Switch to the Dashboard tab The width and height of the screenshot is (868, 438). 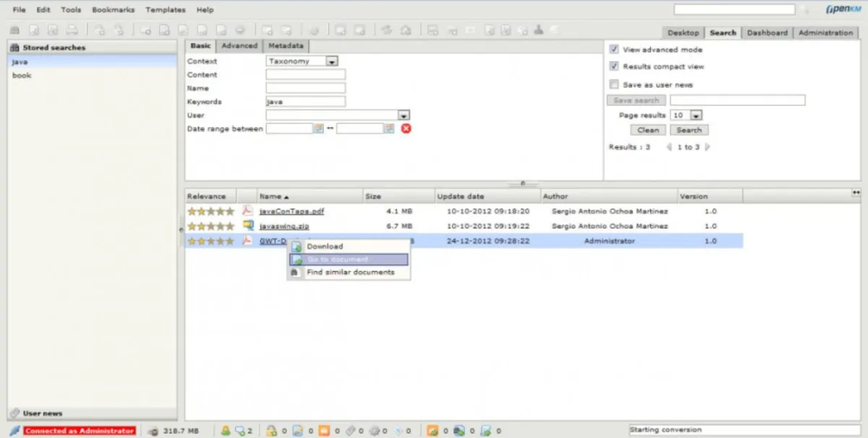pos(767,33)
